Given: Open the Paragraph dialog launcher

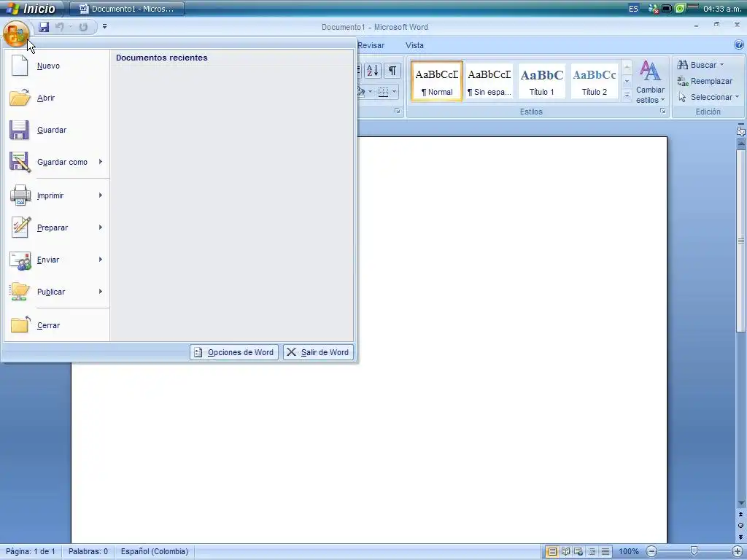Looking at the screenshot, I should pyautogui.click(x=398, y=111).
